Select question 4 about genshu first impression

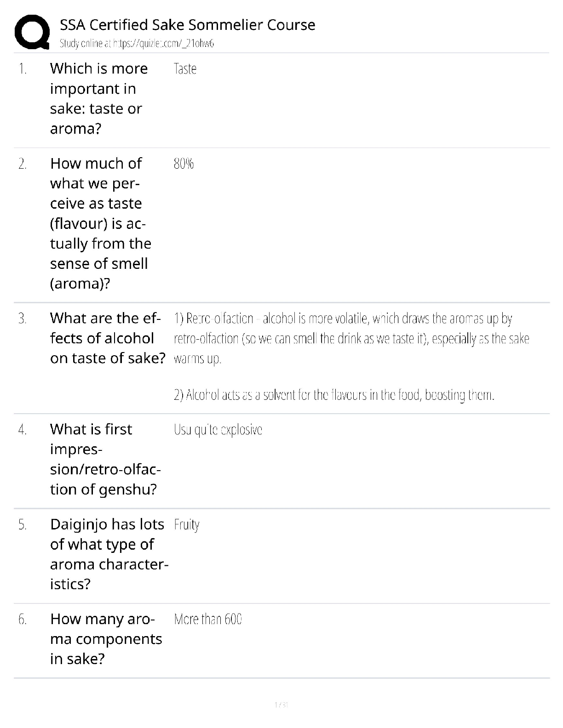point(105,459)
